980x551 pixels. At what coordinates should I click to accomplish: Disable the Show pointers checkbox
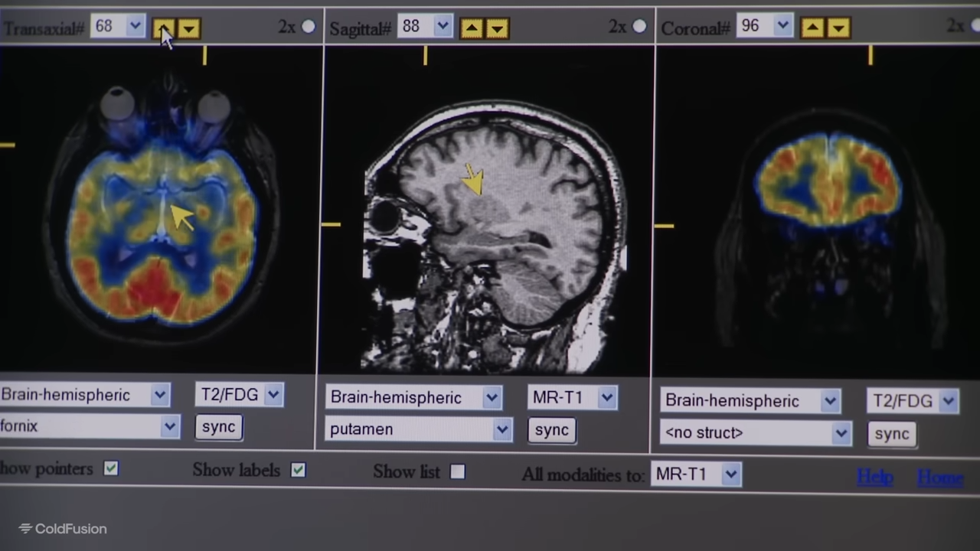[x=110, y=468]
